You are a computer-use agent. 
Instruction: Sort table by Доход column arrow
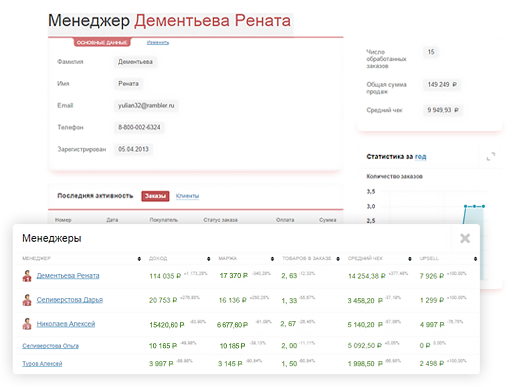[x=208, y=259]
